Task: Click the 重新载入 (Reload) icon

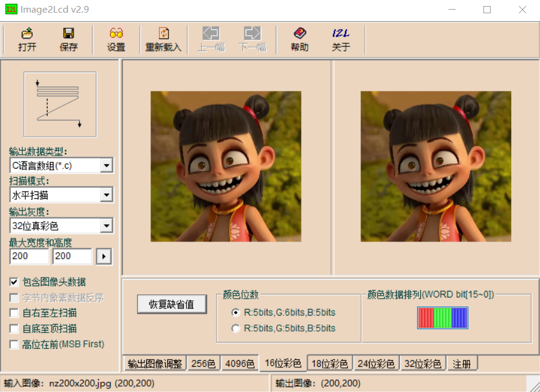Action: 162,39
